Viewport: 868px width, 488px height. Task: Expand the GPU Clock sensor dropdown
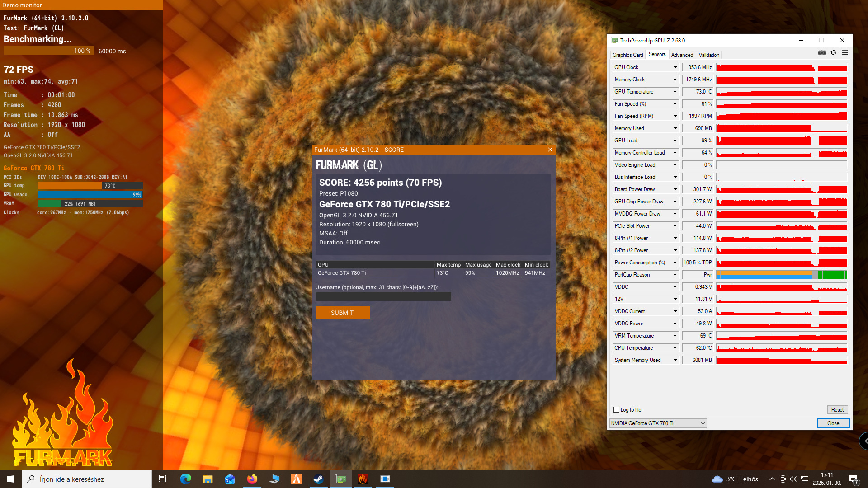point(675,67)
